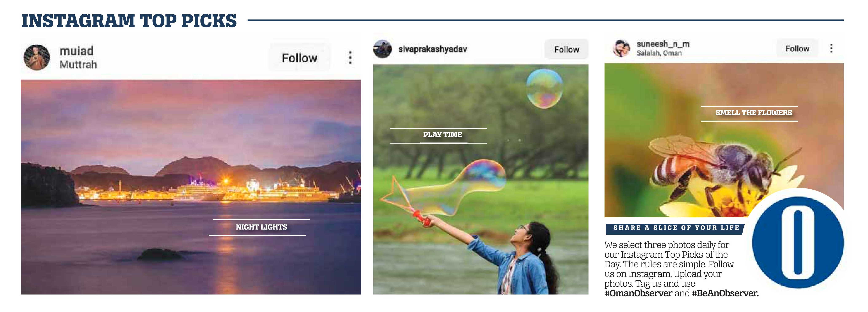The image size is (868, 312).
Task: Open three-dot menu on suneesh_n_m post
Action: [x=831, y=48]
